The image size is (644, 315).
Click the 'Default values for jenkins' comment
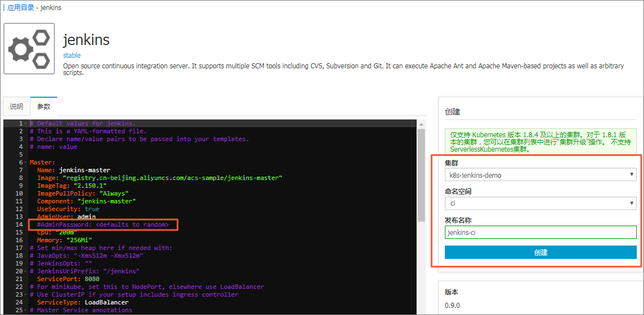[83, 123]
